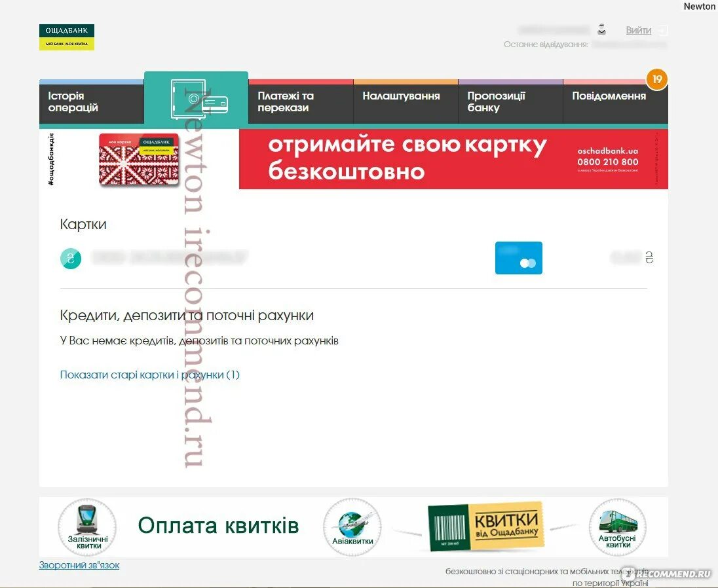Click the user profile icon

(601, 29)
